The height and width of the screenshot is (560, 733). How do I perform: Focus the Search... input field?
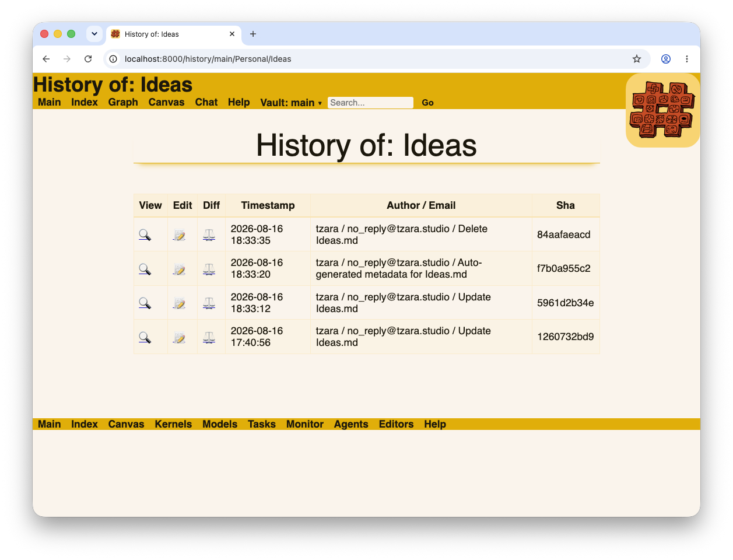pyautogui.click(x=370, y=103)
